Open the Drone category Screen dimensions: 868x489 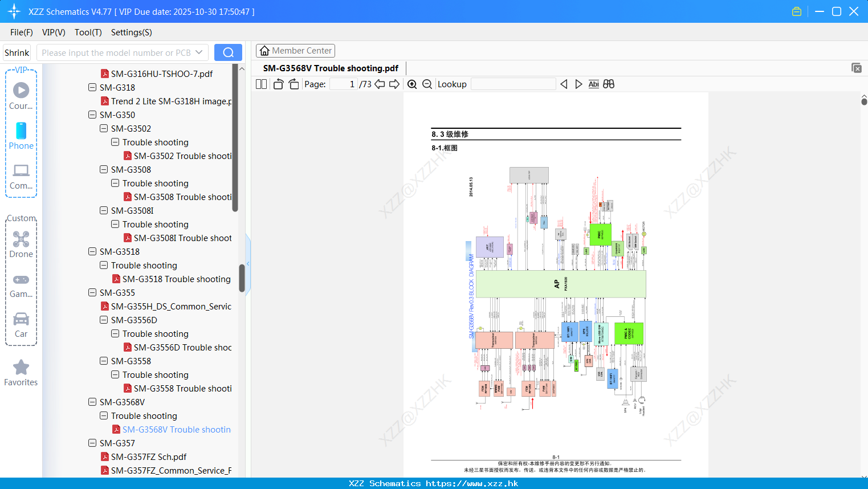click(x=21, y=239)
